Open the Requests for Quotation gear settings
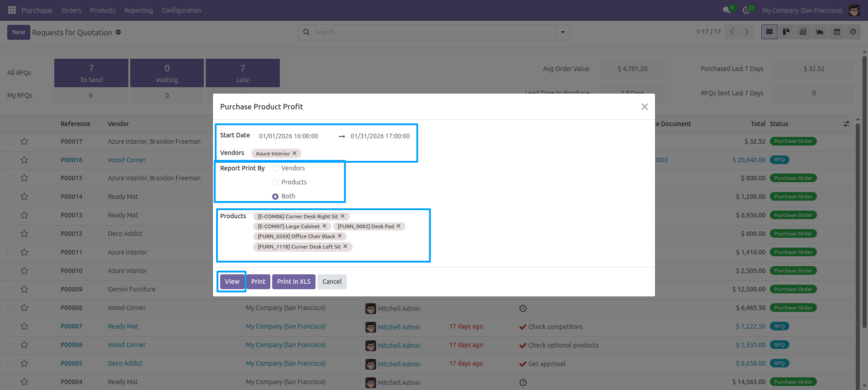Screen dimensions: 868x390 (118, 32)
